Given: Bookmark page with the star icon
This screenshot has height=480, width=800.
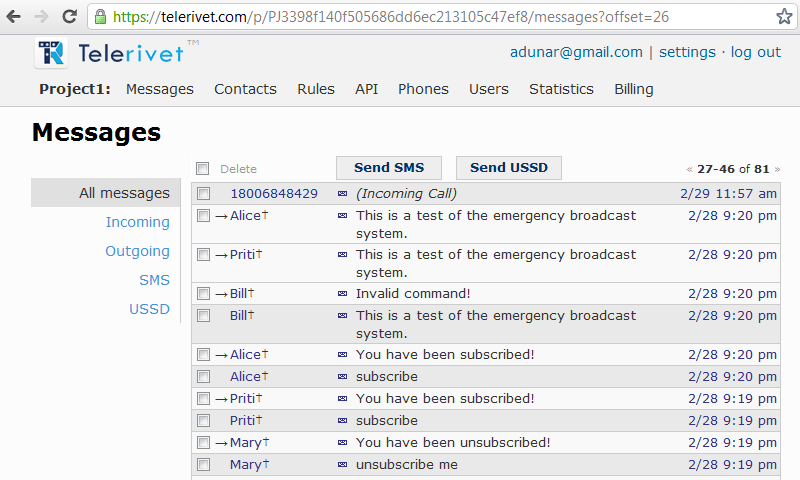Looking at the screenshot, I should pyautogui.click(x=784, y=17).
